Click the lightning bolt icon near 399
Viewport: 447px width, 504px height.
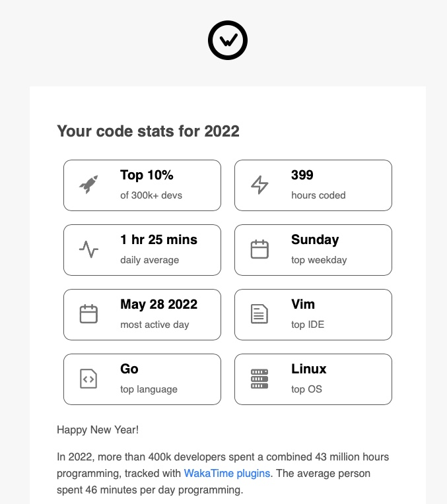[259, 185]
